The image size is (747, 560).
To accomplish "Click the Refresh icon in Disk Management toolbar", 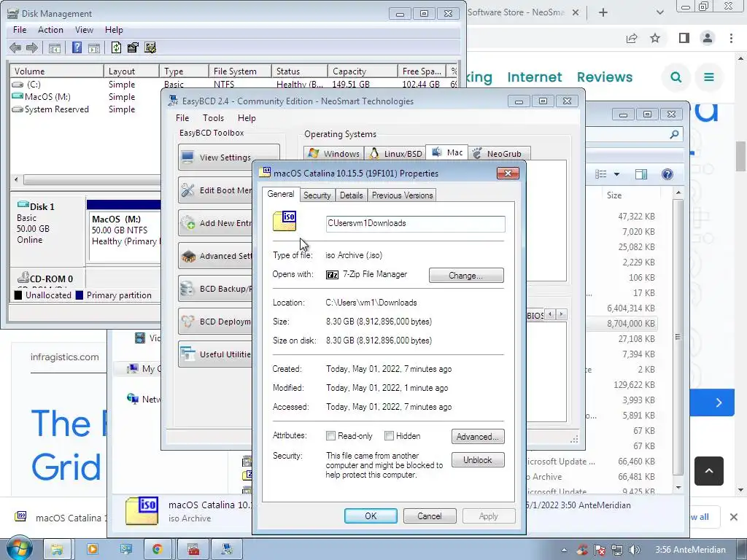I will pos(116,47).
